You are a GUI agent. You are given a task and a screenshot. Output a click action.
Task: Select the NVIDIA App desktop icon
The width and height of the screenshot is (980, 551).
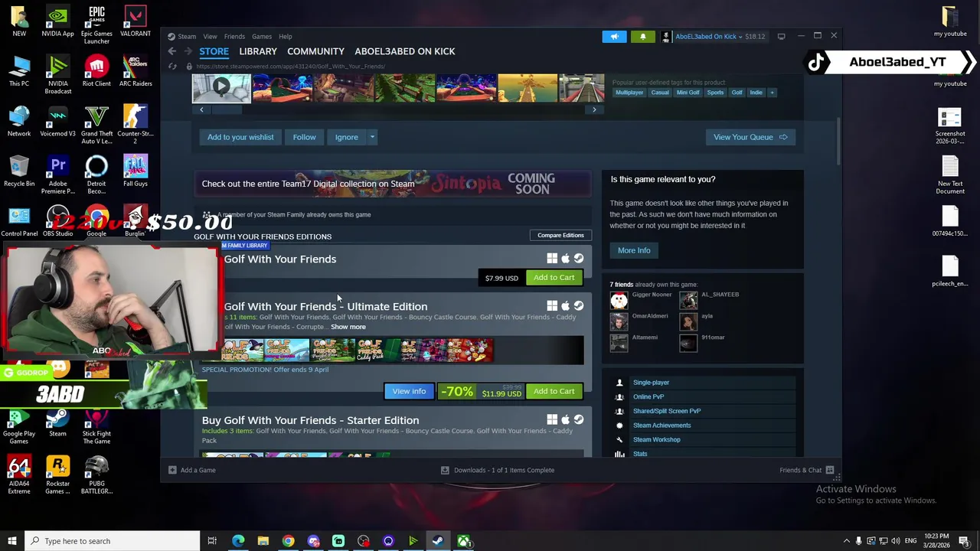click(57, 21)
